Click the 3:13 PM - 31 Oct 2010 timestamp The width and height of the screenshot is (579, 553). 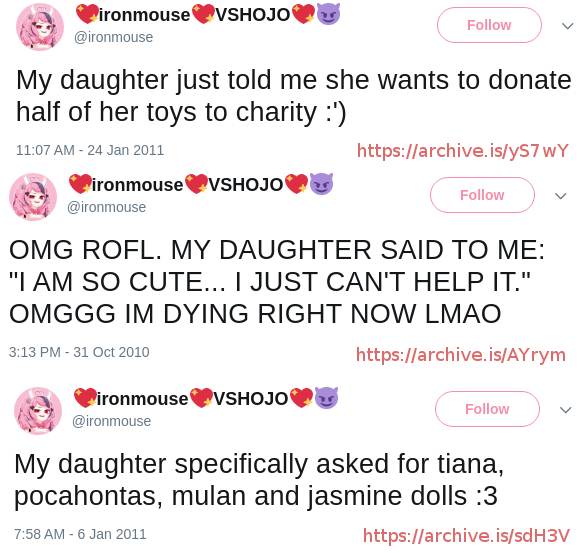pos(79,352)
